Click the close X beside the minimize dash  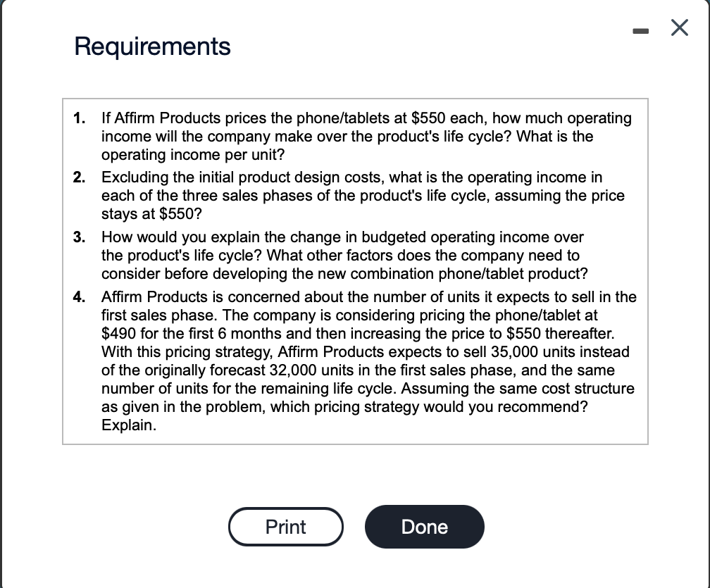[679, 28]
